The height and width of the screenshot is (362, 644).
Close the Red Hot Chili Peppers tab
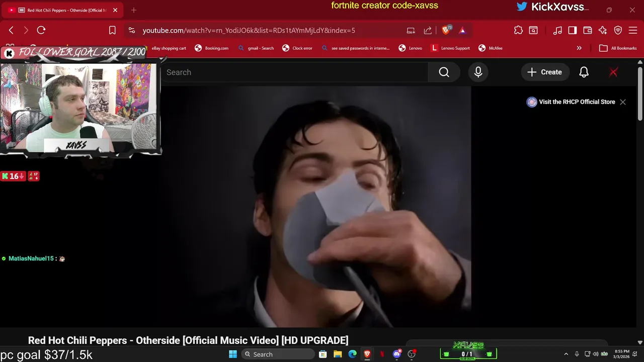coord(115,10)
